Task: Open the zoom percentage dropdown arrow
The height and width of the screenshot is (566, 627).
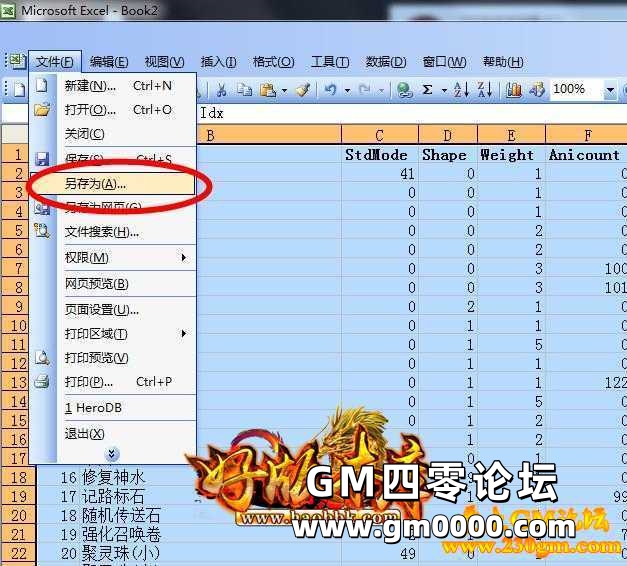Action: (610, 89)
